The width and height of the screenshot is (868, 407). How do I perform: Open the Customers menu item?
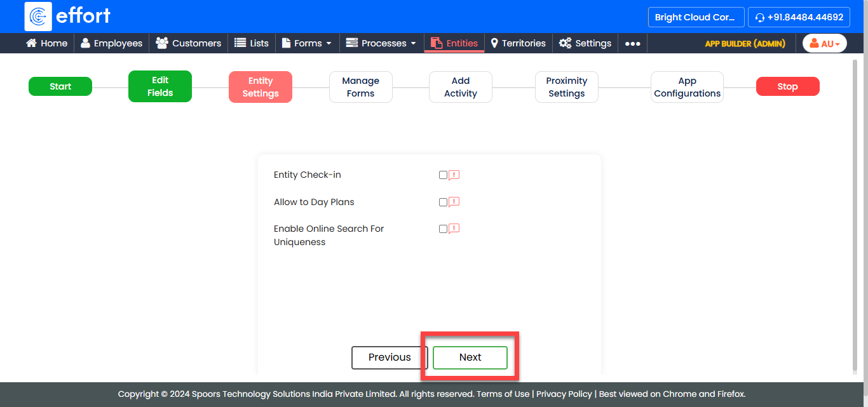click(189, 43)
